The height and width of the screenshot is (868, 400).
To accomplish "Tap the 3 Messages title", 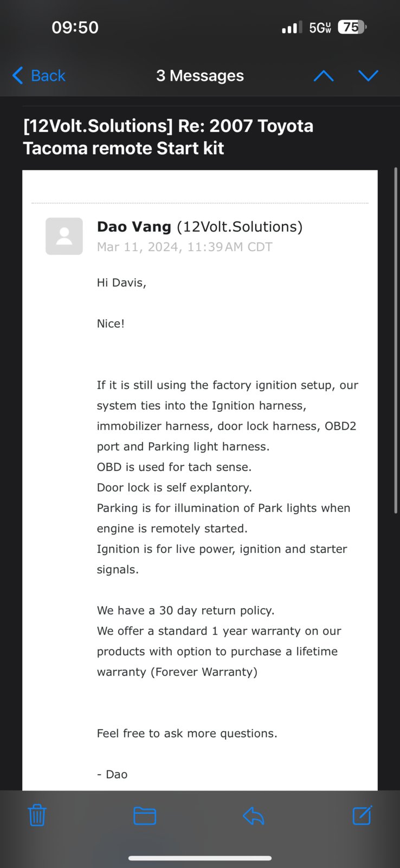I will (x=200, y=75).
